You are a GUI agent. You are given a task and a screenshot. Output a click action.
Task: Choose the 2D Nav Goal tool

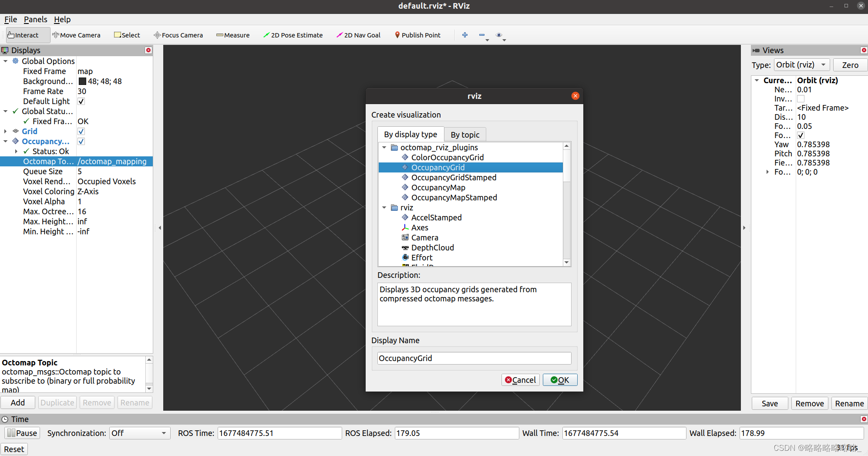[358, 35]
